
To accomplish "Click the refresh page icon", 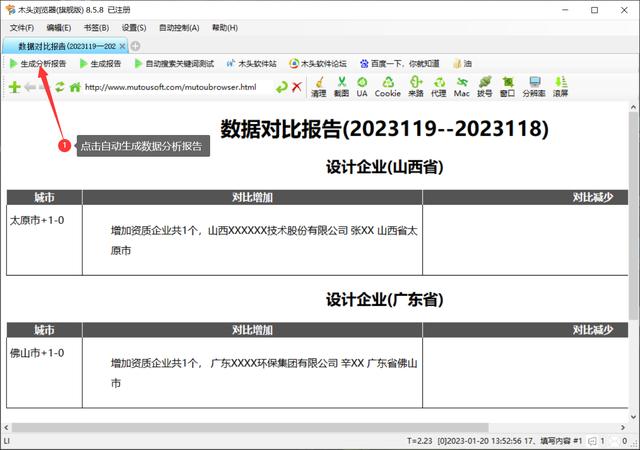I will click(x=60, y=87).
